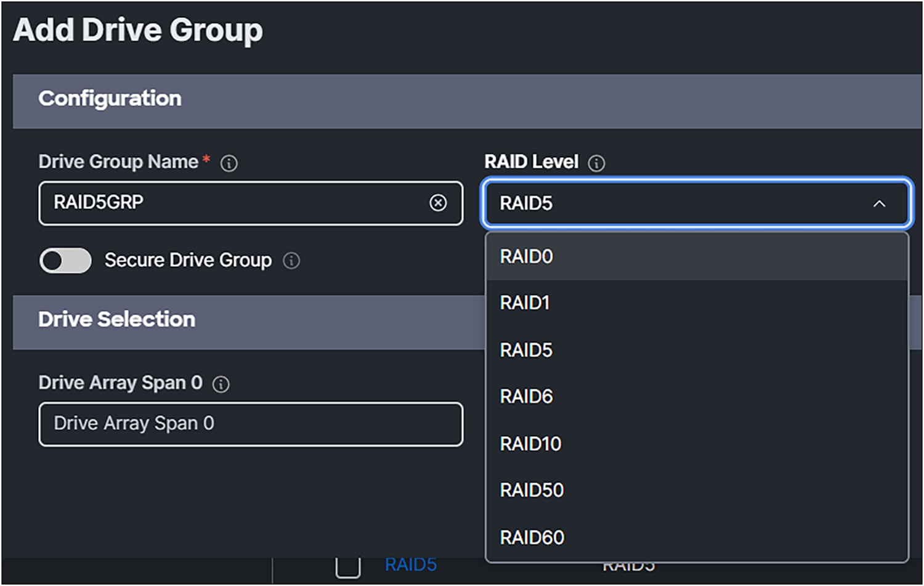The image size is (924, 586).
Task: Clear the RAID5GRP name using the X icon
Action: [x=438, y=203]
